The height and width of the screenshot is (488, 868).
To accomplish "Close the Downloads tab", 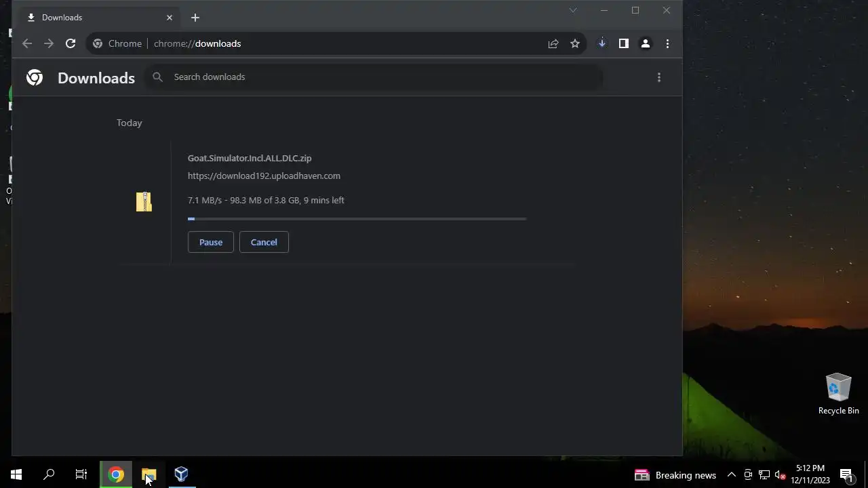I will (170, 18).
